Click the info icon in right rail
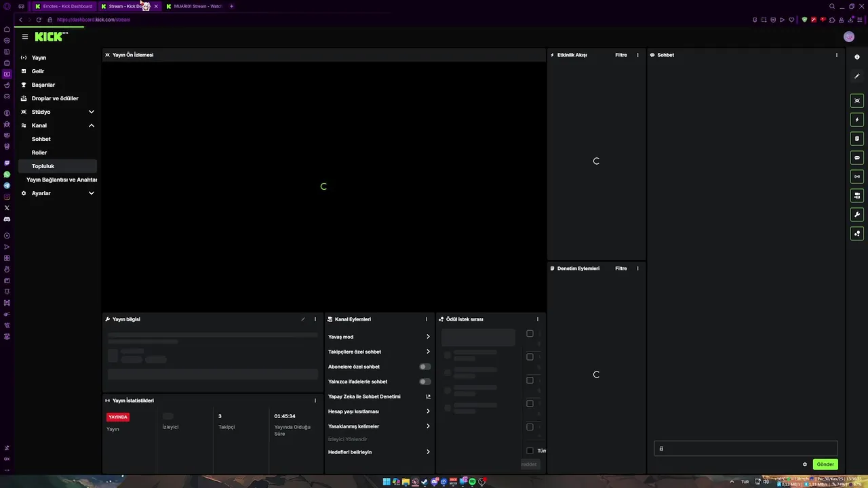 click(x=857, y=57)
